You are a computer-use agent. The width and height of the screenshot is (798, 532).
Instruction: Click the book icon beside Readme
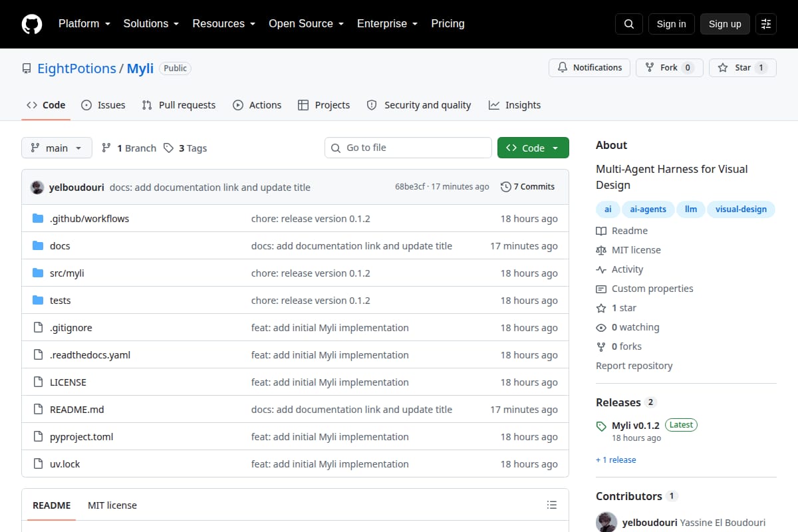coord(601,231)
